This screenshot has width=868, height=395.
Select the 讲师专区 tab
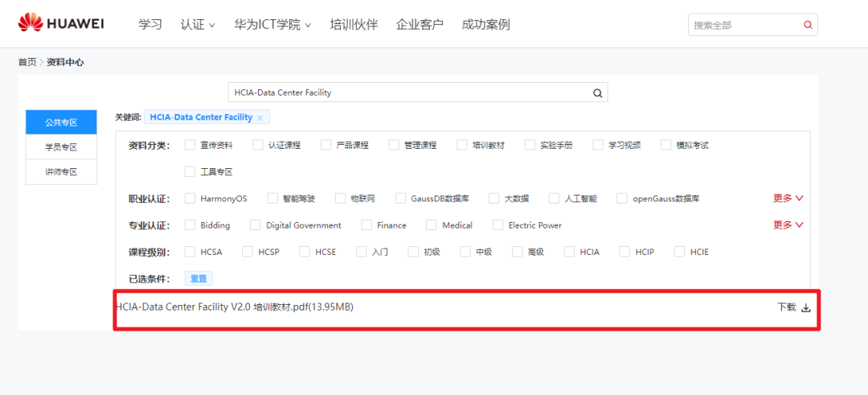[61, 171]
